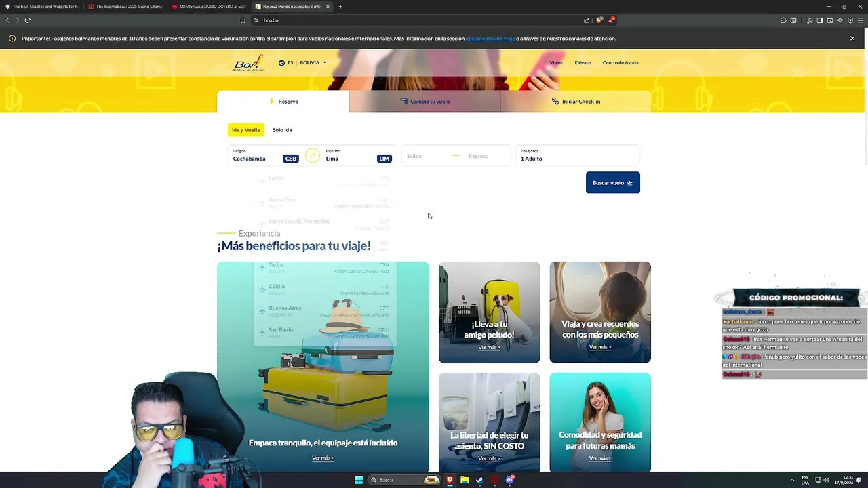868x488 pixels.
Task: Click the Buscar vuelo button
Action: tap(613, 182)
